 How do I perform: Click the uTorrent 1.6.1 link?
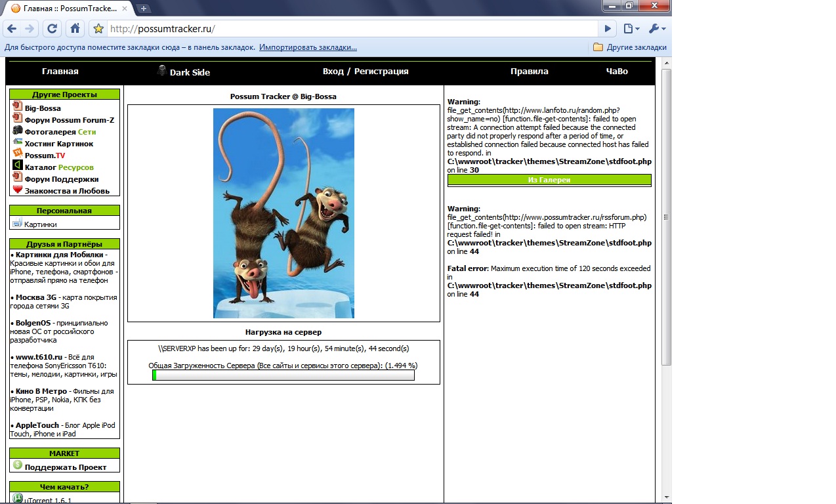pyautogui.click(x=48, y=500)
